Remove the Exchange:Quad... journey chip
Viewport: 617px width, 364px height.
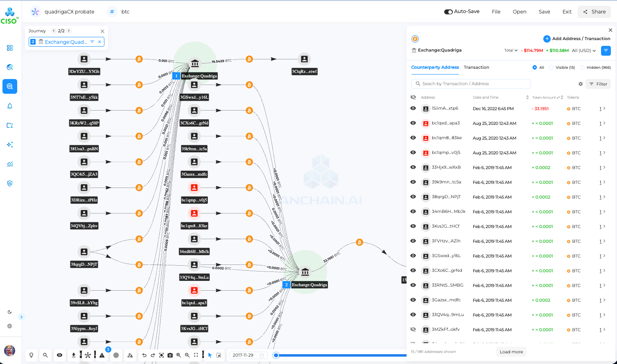[99, 42]
